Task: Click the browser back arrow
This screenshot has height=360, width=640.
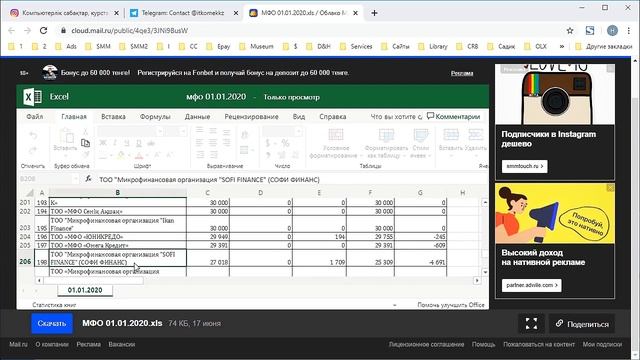Action: pos(11,31)
